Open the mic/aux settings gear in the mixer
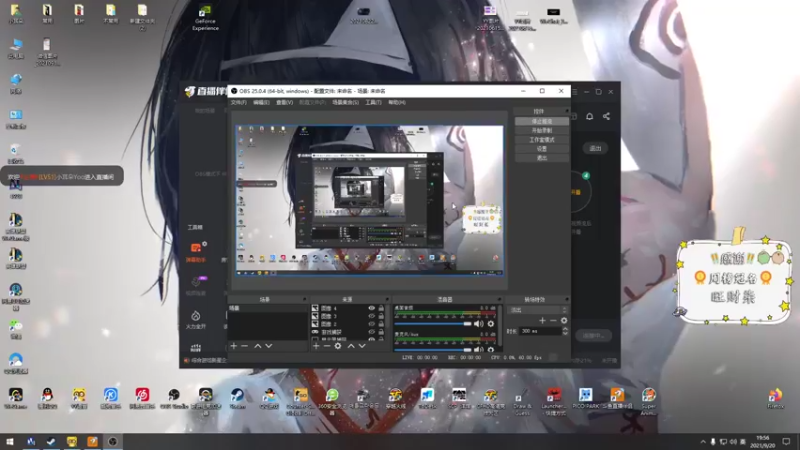Image resolution: width=800 pixels, height=450 pixels. click(x=491, y=349)
